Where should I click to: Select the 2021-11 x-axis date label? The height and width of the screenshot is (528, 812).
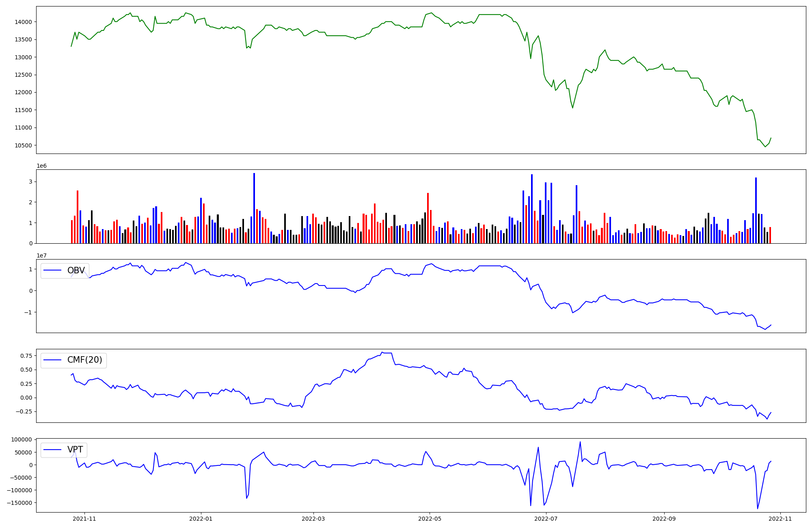[84, 519]
